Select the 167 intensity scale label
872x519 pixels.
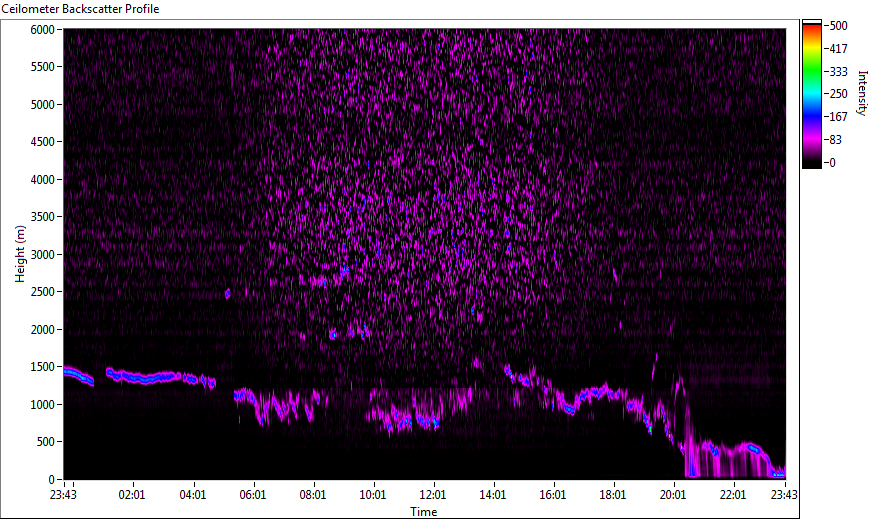tap(838, 117)
